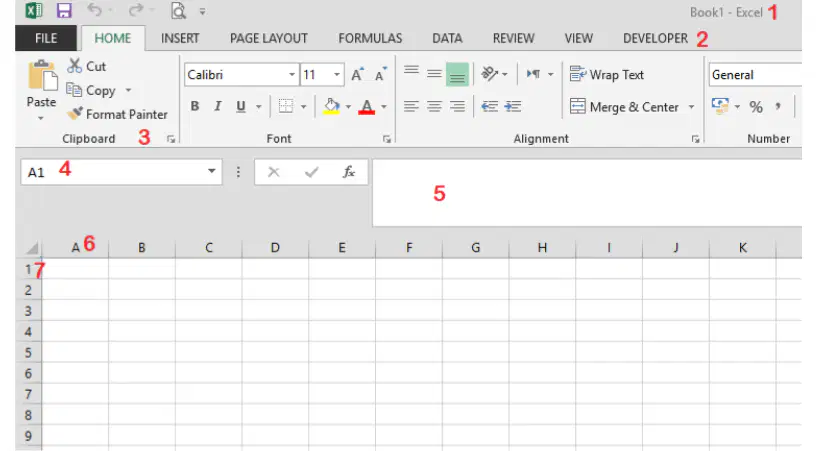Switch to the INSERT tab
This screenshot has height=451, width=826.
(x=180, y=38)
